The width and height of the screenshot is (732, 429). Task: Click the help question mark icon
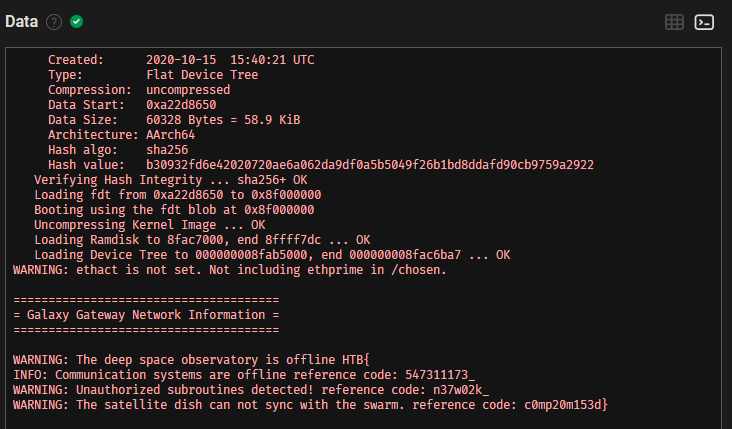(x=54, y=22)
